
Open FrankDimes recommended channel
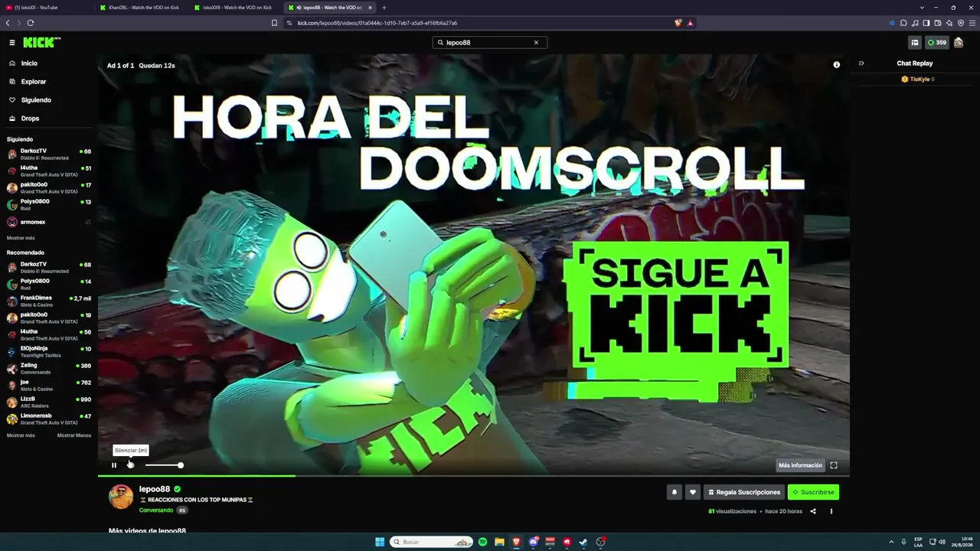point(49,301)
